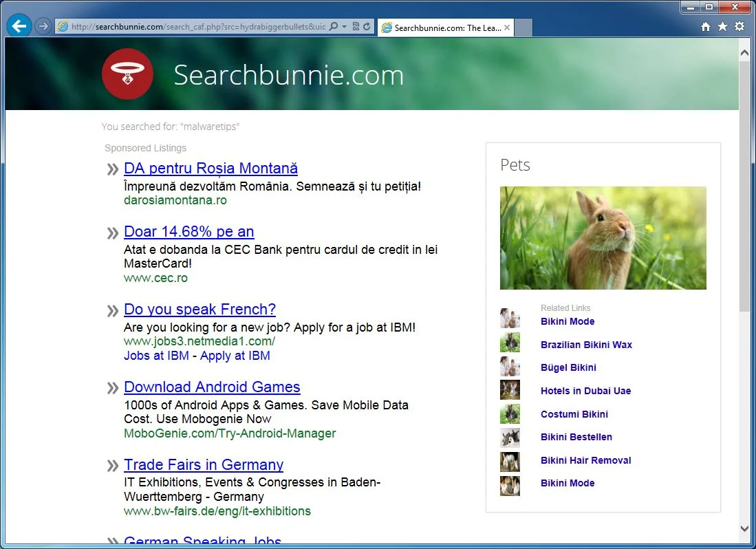This screenshot has height=549, width=756.
Task: Follow the Apply at IBM sublink
Action: pos(235,356)
